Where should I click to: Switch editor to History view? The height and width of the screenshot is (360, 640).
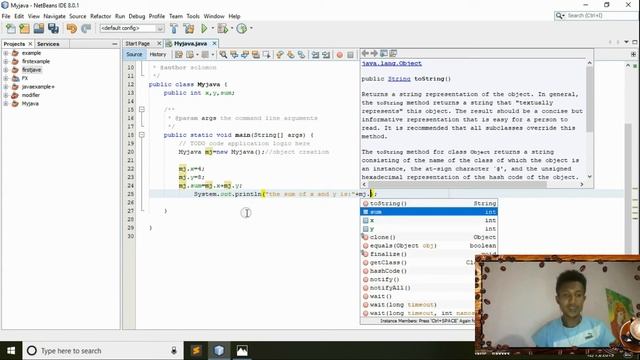tap(158, 54)
